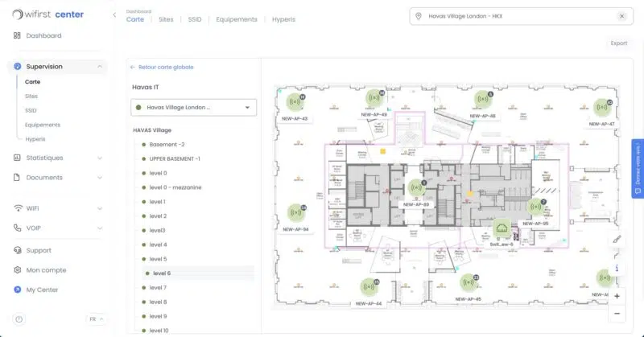Select the NEW-AP-48 access point marker
This screenshot has height=337, width=644.
click(x=482, y=99)
